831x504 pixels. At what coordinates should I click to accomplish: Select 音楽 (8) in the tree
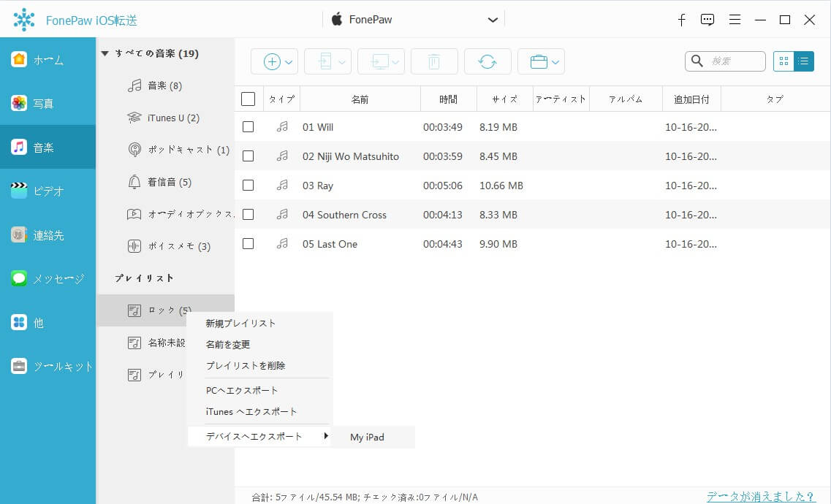pos(165,85)
